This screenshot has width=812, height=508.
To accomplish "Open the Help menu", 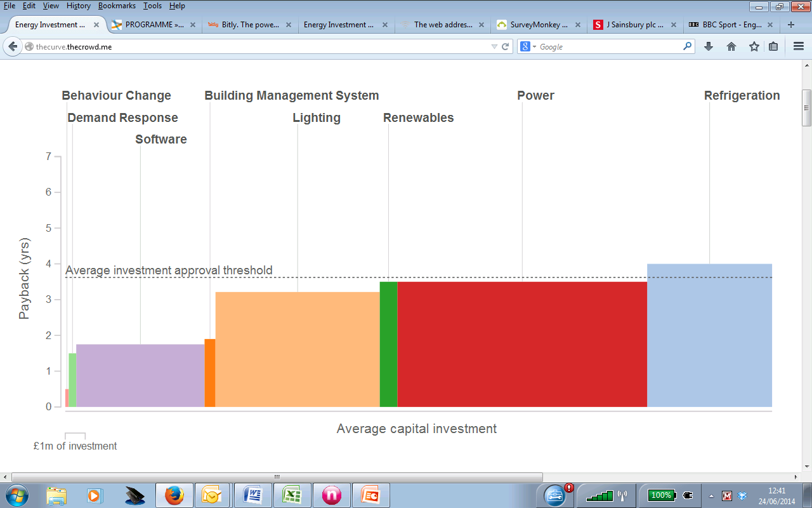I will click(177, 6).
